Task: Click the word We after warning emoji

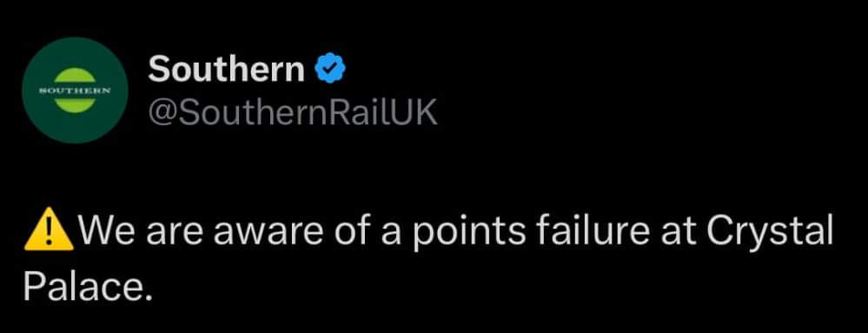Action: 108,230
